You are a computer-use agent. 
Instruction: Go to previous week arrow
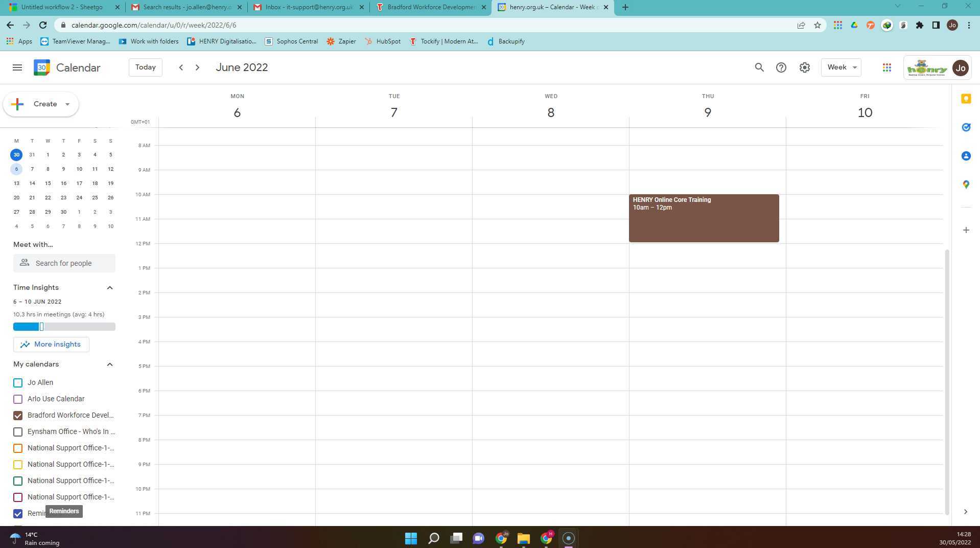(181, 67)
